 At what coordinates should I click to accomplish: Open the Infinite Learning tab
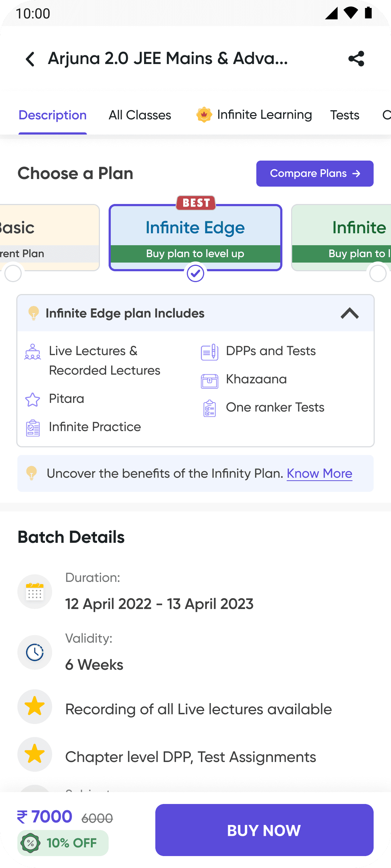[254, 115]
